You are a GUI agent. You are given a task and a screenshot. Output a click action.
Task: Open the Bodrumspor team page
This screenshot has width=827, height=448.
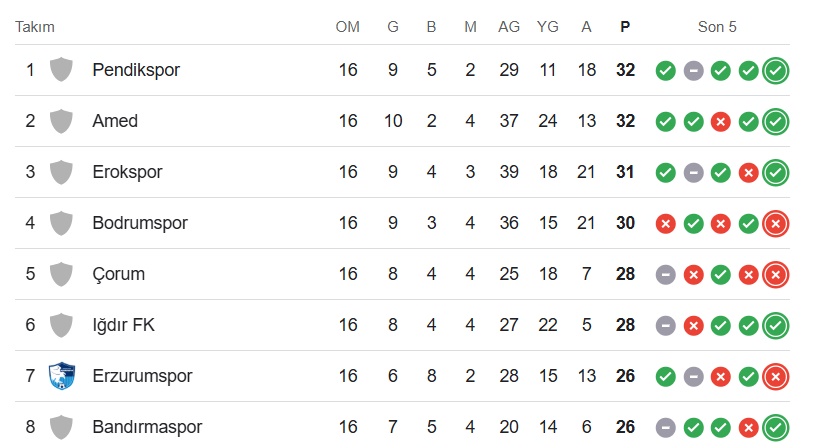[140, 223]
